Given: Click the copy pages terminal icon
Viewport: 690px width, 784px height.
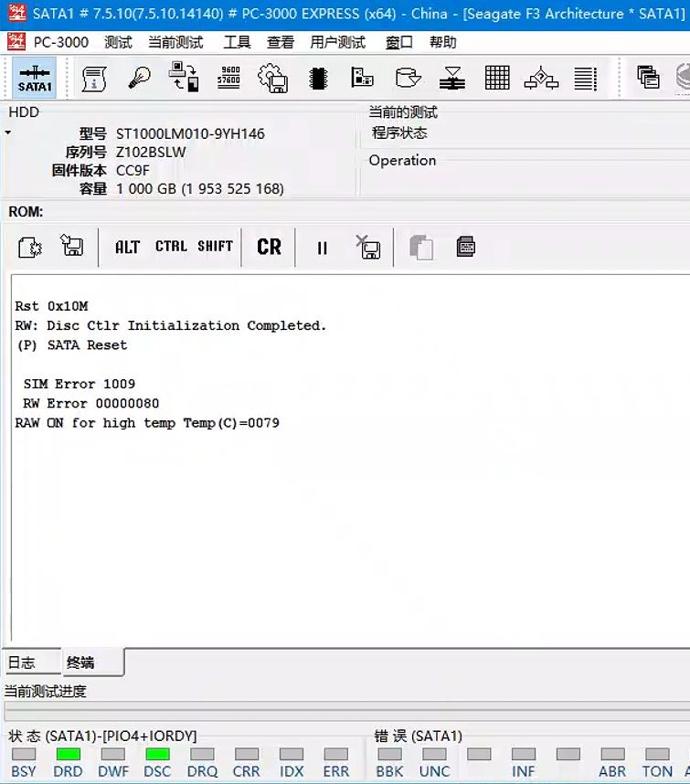Looking at the screenshot, I should pos(421,247).
